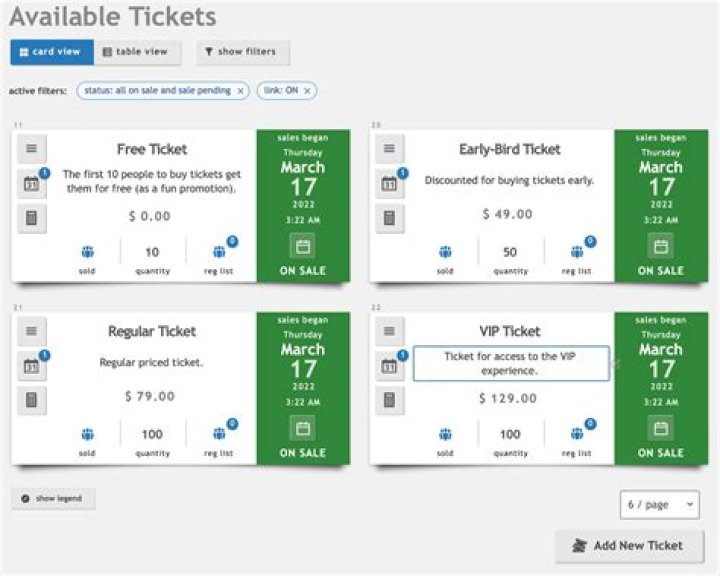Image resolution: width=720 pixels, height=576 pixels.
Task: Edit VIP Ticket quantity 100
Action: click(510, 434)
